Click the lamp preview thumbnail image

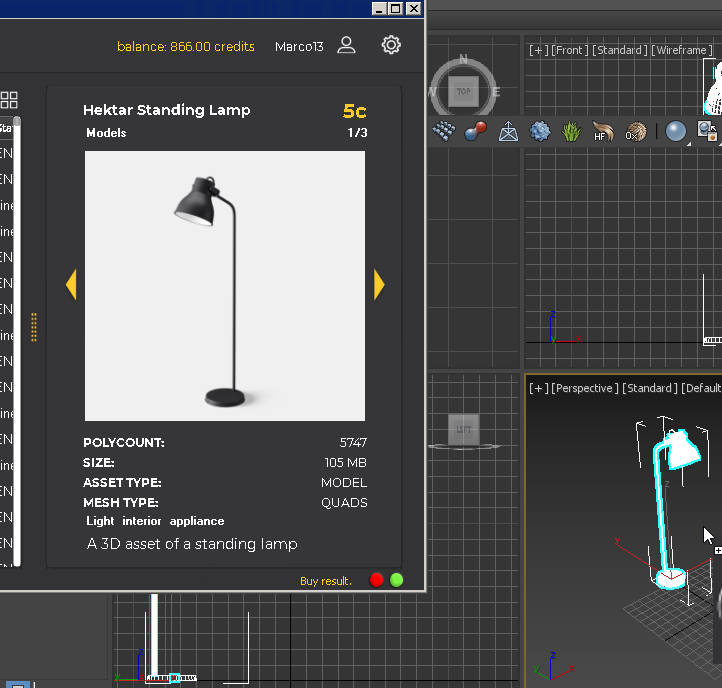[225, 286]
